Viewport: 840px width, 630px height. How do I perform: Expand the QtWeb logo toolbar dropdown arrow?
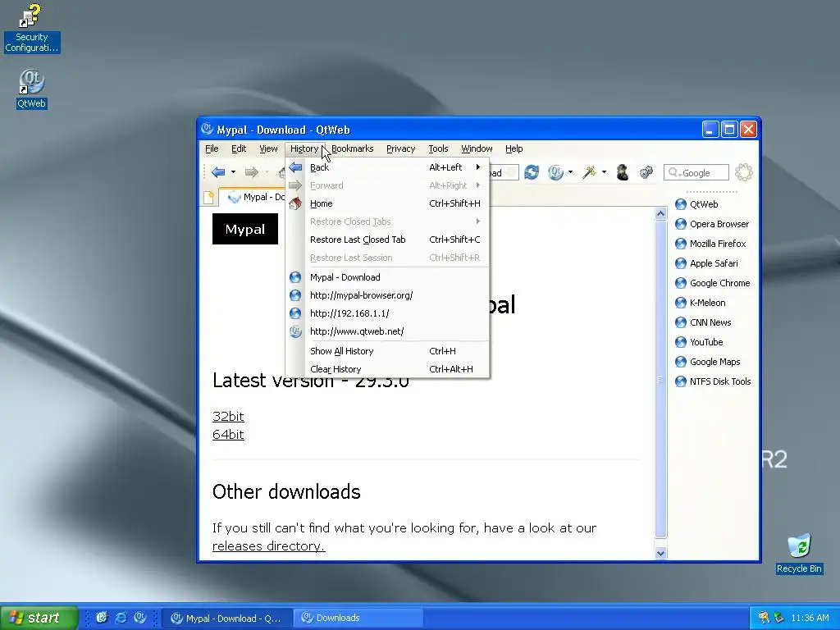(571, 172)
